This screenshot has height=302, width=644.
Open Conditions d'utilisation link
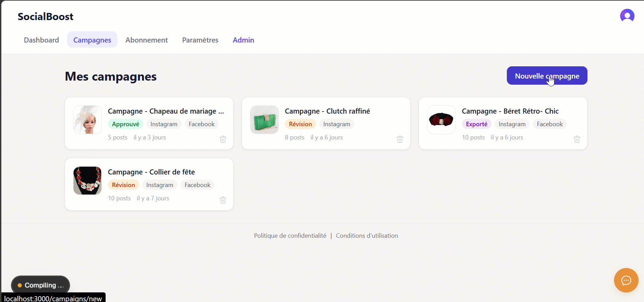(x=367, y=236)
